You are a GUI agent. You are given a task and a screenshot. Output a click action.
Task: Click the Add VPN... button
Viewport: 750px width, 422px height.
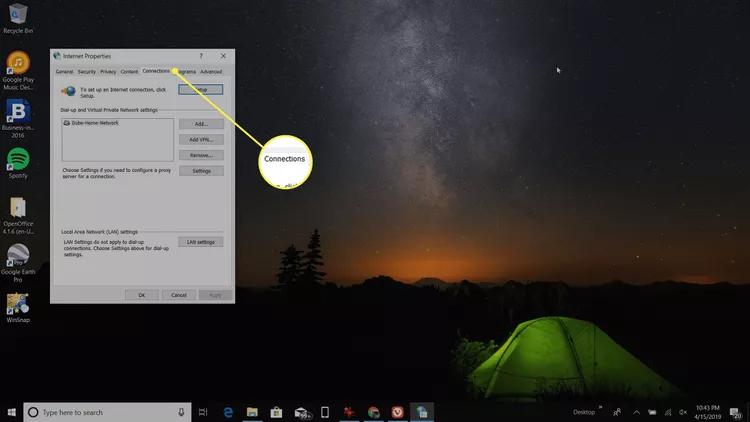pyautogui.click(x=201, y=140)
